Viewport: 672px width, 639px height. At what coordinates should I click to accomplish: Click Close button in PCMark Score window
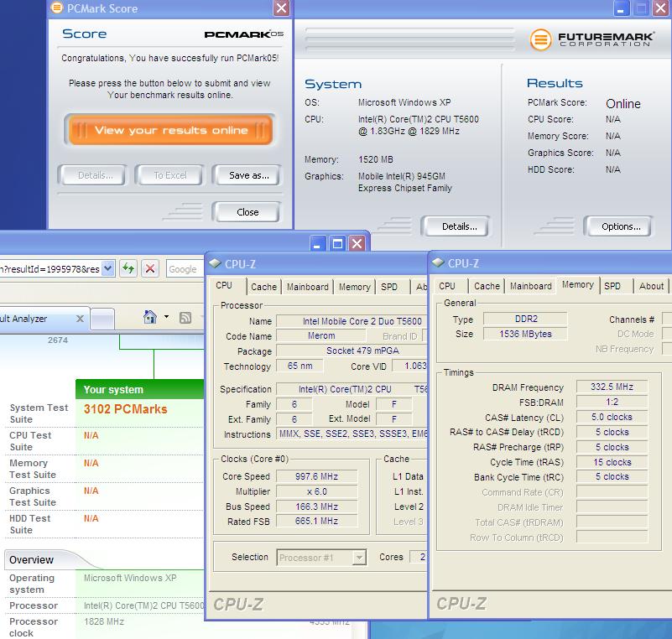tap(247, 212)
